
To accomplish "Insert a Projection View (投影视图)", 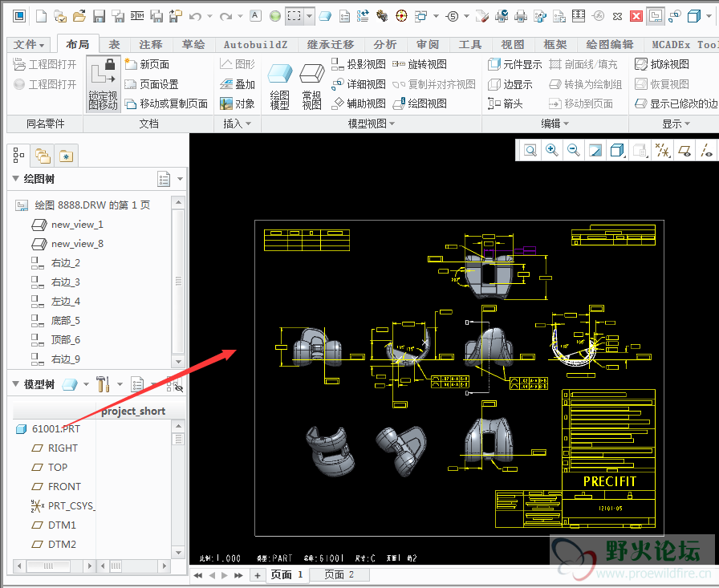I will pos(359,64).
